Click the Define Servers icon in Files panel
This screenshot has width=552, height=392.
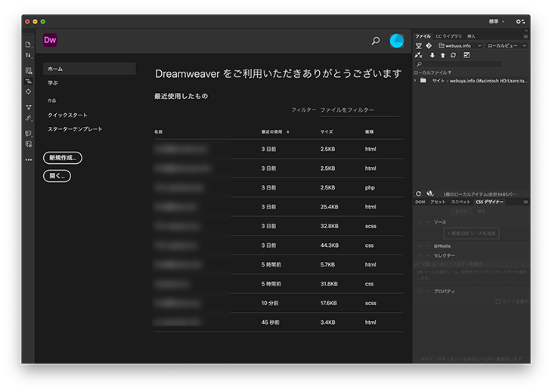click(419, 46)
